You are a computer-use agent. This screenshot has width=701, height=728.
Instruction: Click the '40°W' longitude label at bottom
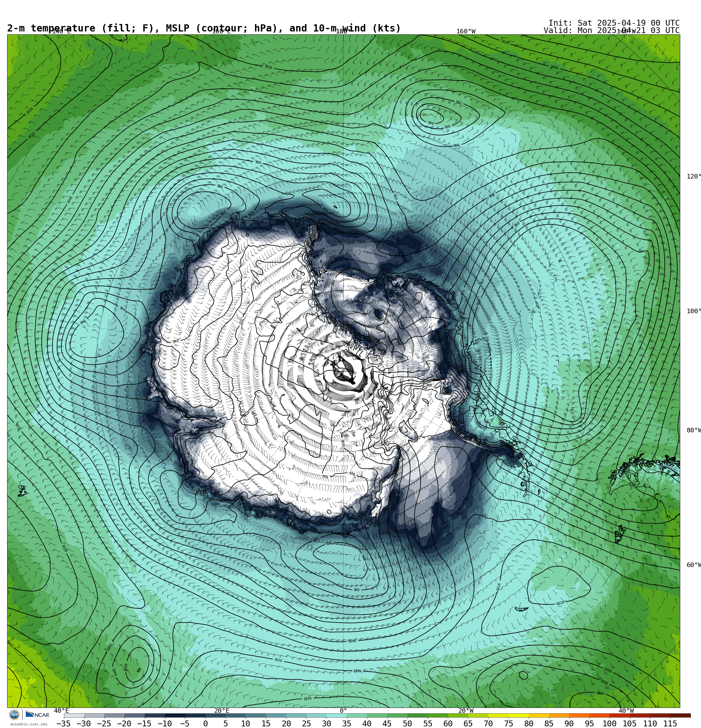tap(626, 710)
